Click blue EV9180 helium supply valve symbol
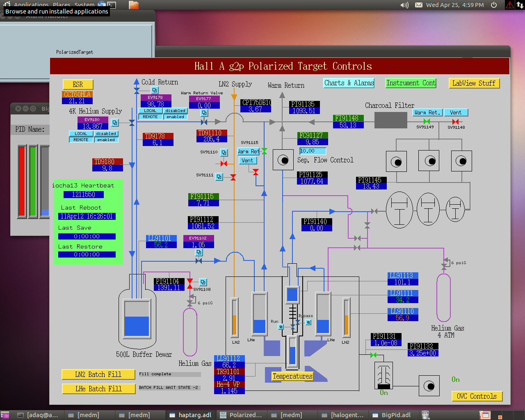The height and width of the screenshot is (420, 525). point(132,123)
